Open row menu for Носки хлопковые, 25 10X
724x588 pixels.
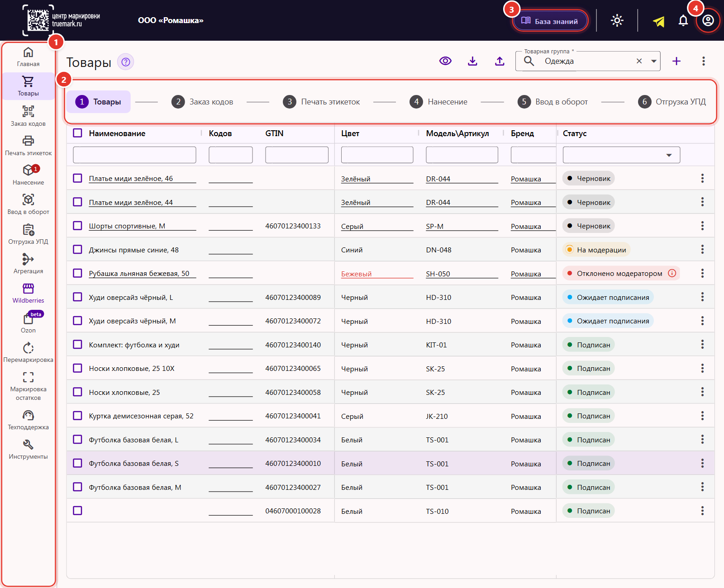702,368
